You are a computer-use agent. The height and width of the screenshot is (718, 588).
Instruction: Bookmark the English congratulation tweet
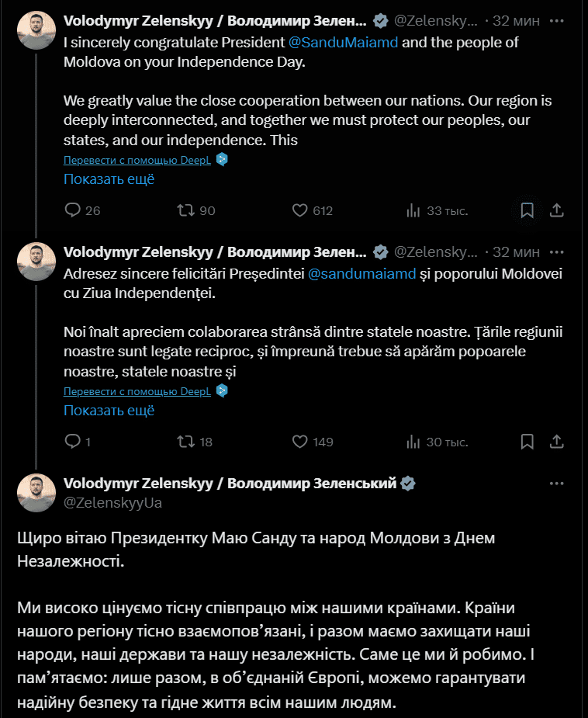coord(527,210)
